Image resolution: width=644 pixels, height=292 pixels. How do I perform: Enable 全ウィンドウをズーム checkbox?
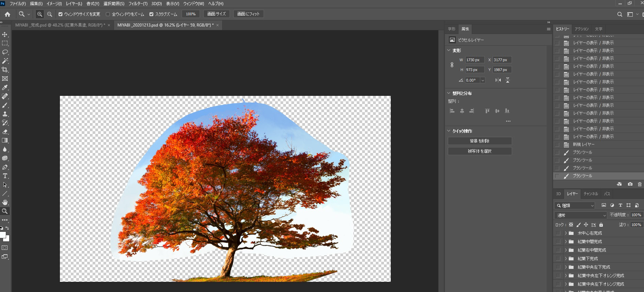tap(108, 14)
